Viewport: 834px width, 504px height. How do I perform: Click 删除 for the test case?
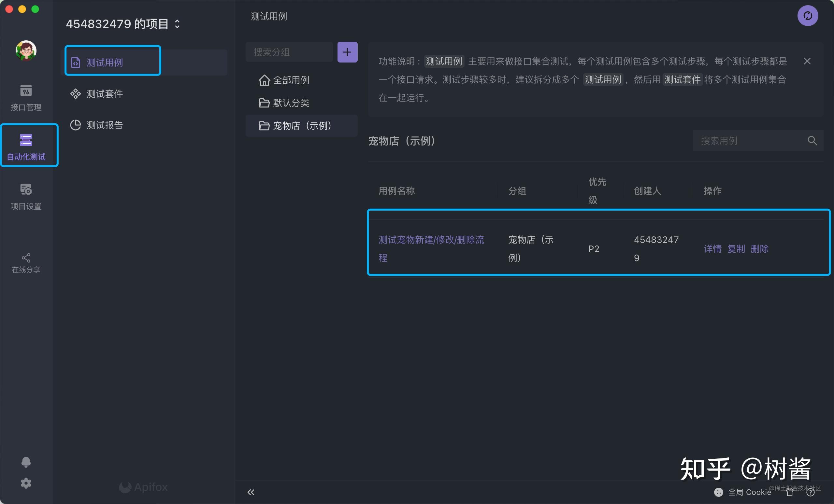point(759,249)
